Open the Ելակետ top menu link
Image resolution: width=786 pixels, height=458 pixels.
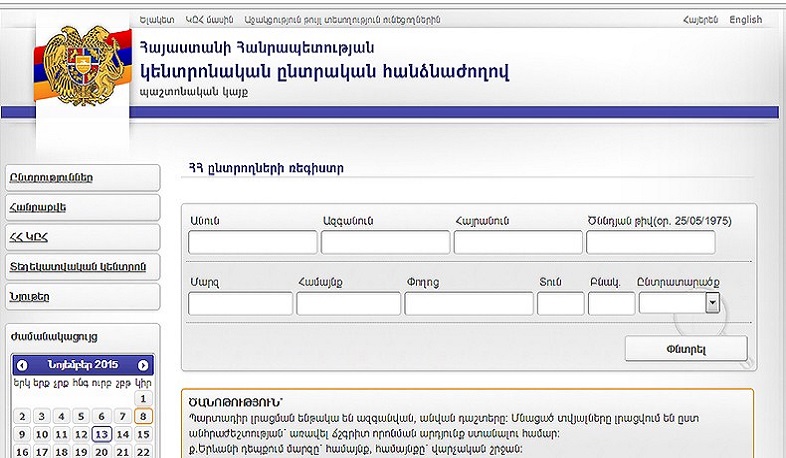[x=157, y=20]
